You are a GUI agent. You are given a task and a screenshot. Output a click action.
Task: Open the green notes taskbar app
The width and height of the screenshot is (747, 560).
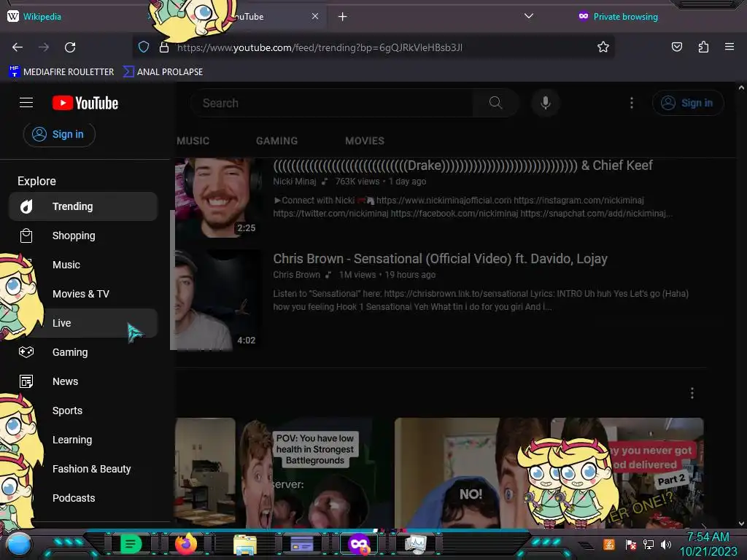[131, 544]
